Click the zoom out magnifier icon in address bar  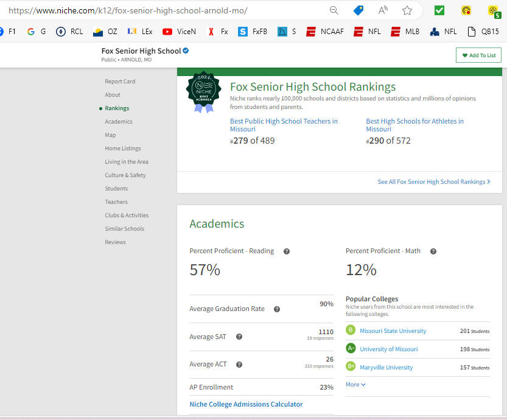point(334,10)
